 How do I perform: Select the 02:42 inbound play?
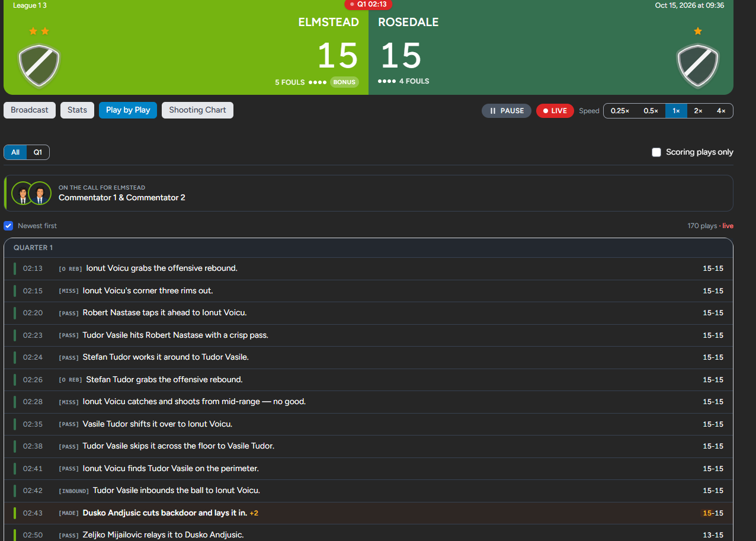coord(369,491)
